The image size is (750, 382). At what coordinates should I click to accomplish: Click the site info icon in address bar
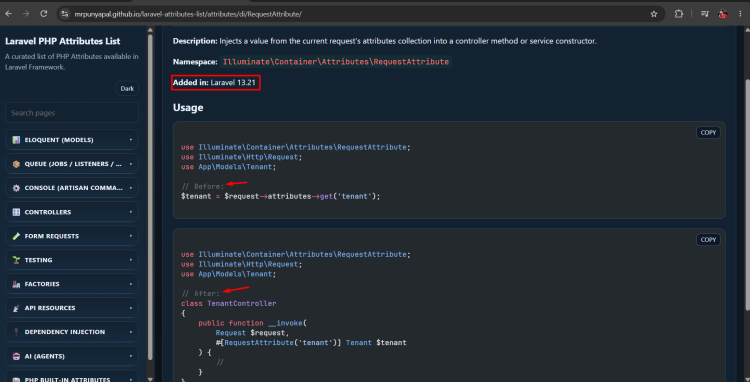tap(66, 14)
